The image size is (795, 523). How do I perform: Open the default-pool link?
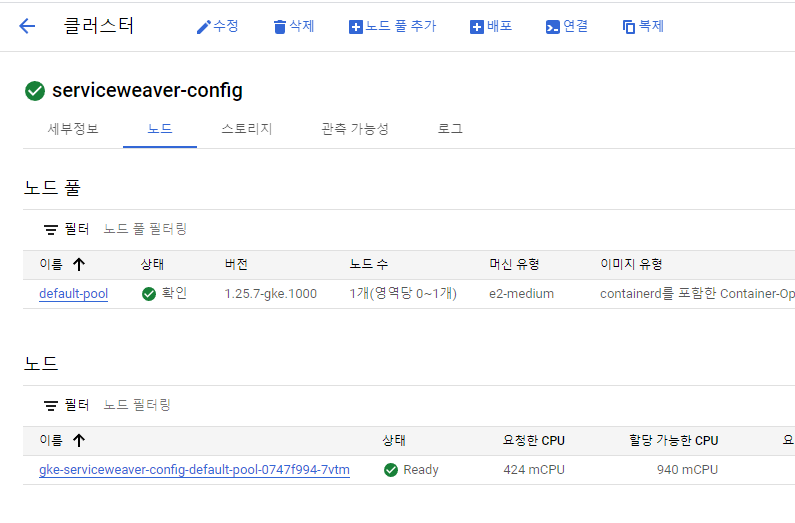click(73, 294)
